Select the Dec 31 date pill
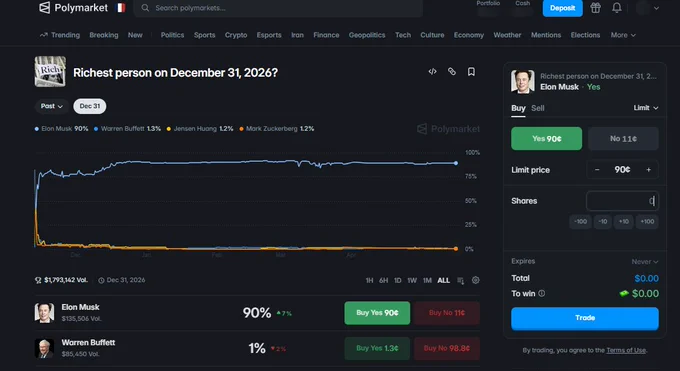Viewport: 680px width, 371px height. pyautogui.click(x=90, y=106)
